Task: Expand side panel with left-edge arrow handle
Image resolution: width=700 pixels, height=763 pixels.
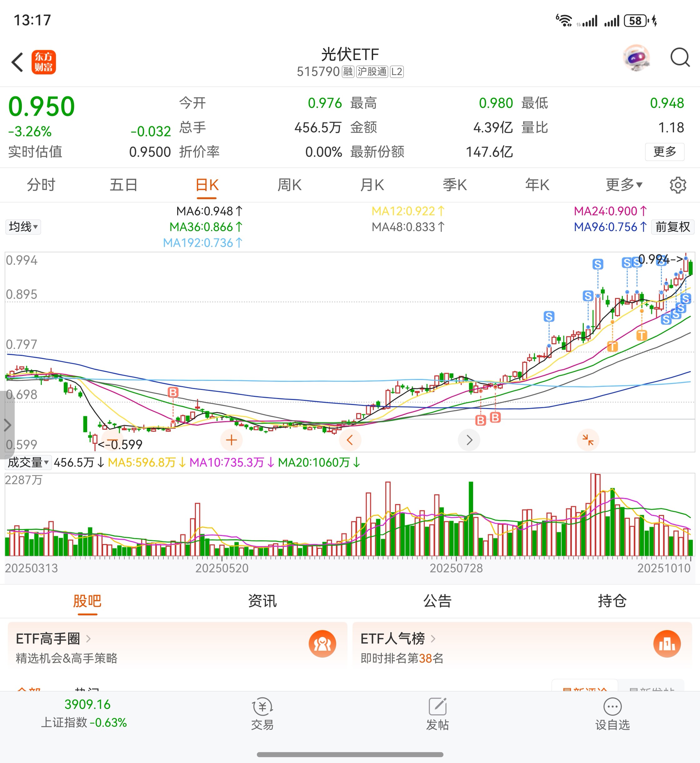Action: pos(7,425)
